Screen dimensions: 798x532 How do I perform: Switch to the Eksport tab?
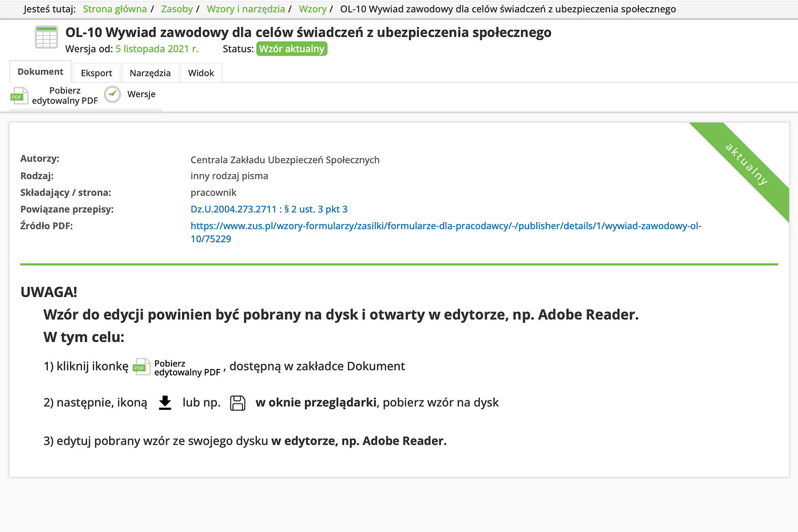(x=96, y=73)
